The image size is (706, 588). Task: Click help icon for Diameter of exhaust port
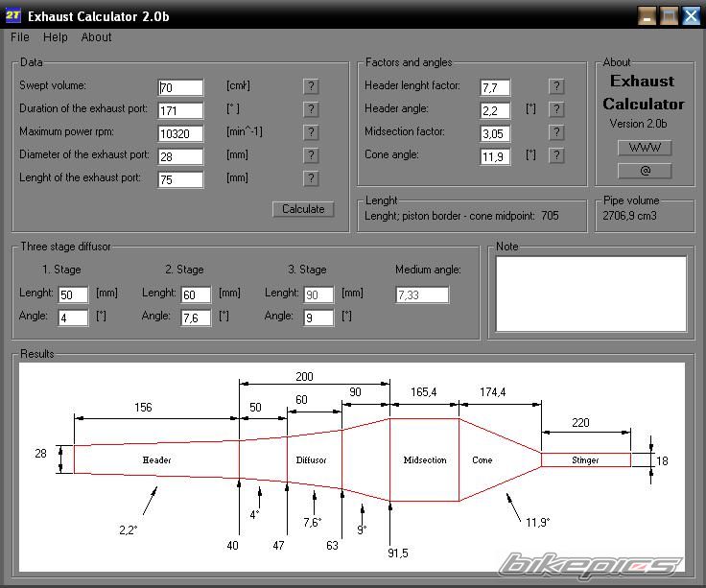(311, 155)
